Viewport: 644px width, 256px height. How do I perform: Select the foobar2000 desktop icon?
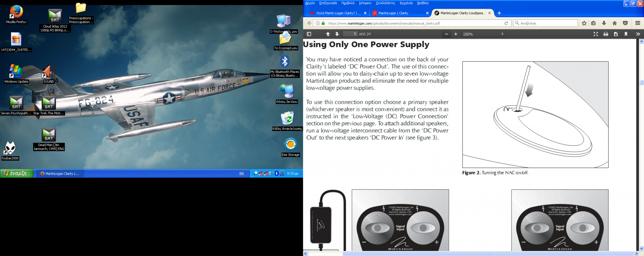[x=10, y=150]
